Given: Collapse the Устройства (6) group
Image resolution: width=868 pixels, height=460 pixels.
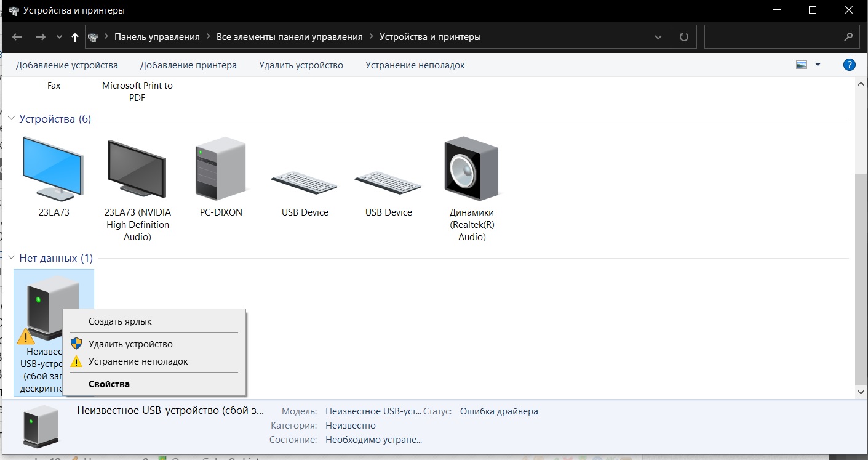Looking at the screenshot, I should (11, 119).
